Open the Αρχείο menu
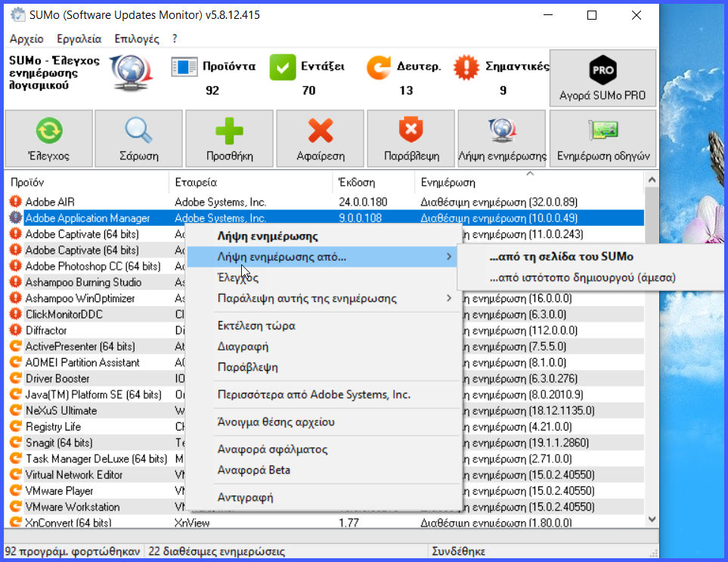Screen dimensions: 728x562 [26, 39]
